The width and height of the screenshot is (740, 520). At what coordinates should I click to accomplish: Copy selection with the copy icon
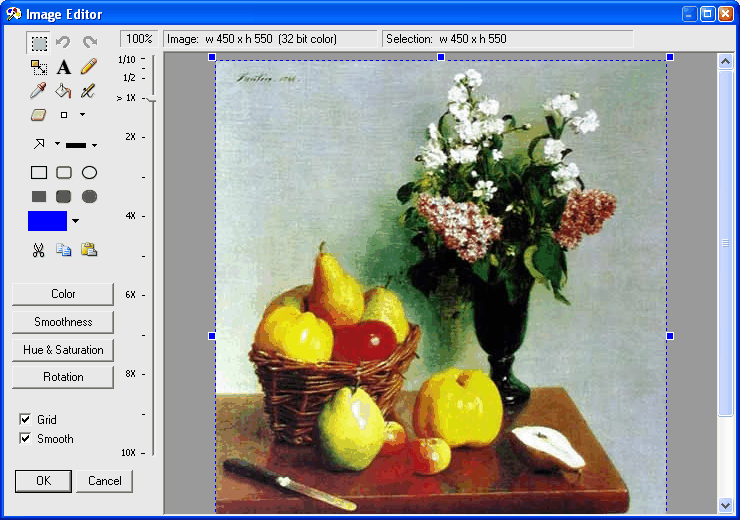pos(64,249)
